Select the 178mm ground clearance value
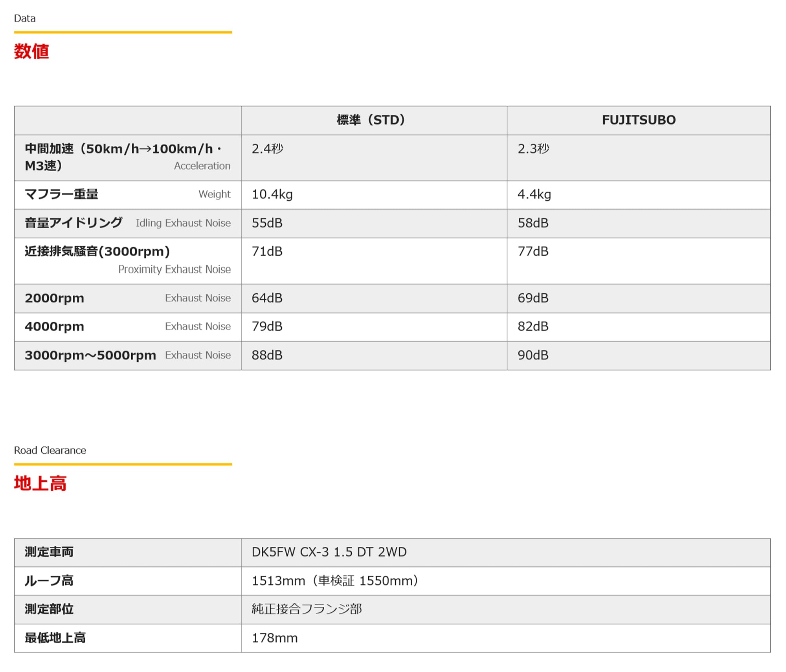 [x=275, y=638]
